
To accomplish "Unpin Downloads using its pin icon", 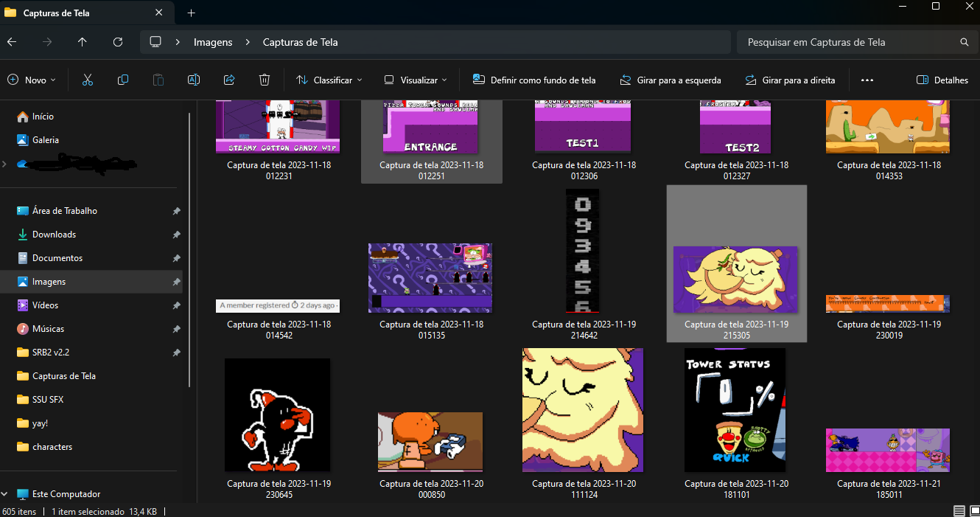I will (x=176, y=235).
